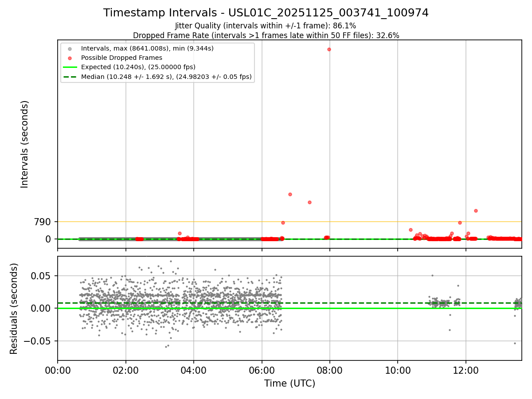Select the 'Possible Dropped Frames' legend entry
Screen dimensions: 532x399
coord(121,58)
